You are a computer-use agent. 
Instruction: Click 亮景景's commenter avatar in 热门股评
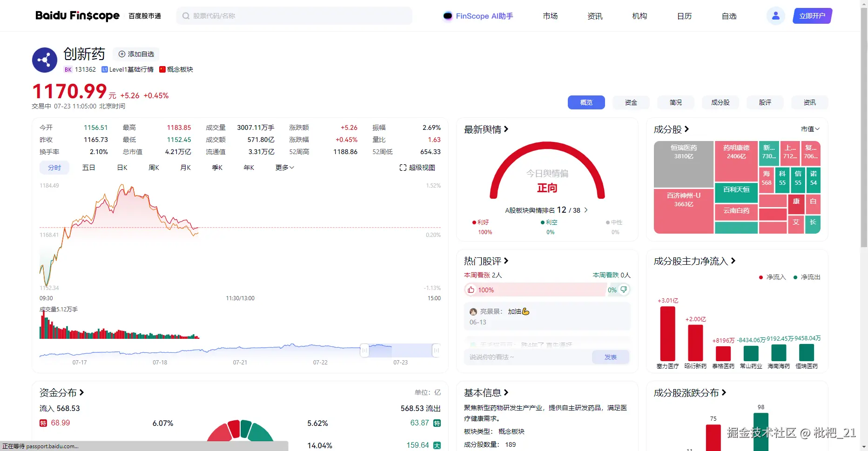pos(473,311)
